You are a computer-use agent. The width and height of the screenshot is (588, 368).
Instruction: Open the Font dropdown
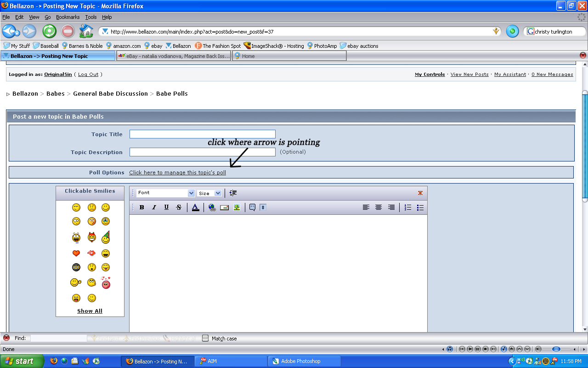165,193
